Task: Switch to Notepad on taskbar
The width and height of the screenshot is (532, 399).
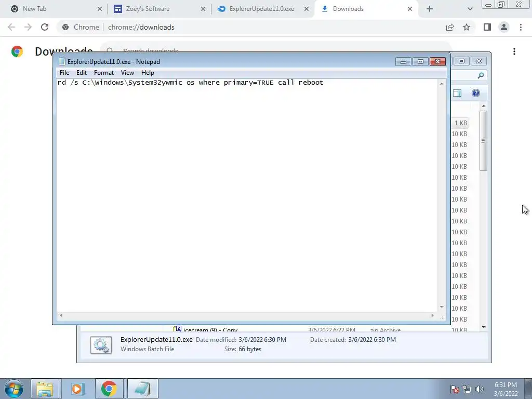Action: pos(142,389)
